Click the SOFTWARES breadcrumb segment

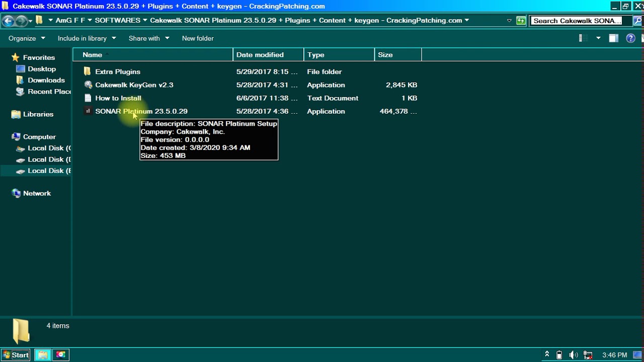117,21
